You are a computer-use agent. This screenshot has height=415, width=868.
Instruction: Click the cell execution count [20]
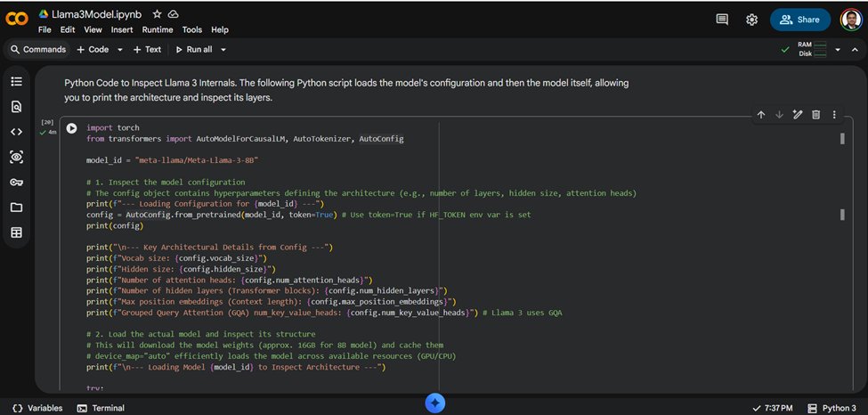pyautogui.click(x=46, y=122)
